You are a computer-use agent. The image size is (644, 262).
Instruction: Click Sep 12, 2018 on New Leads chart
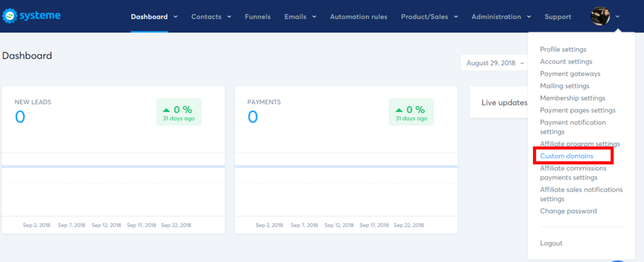(106, 225)
